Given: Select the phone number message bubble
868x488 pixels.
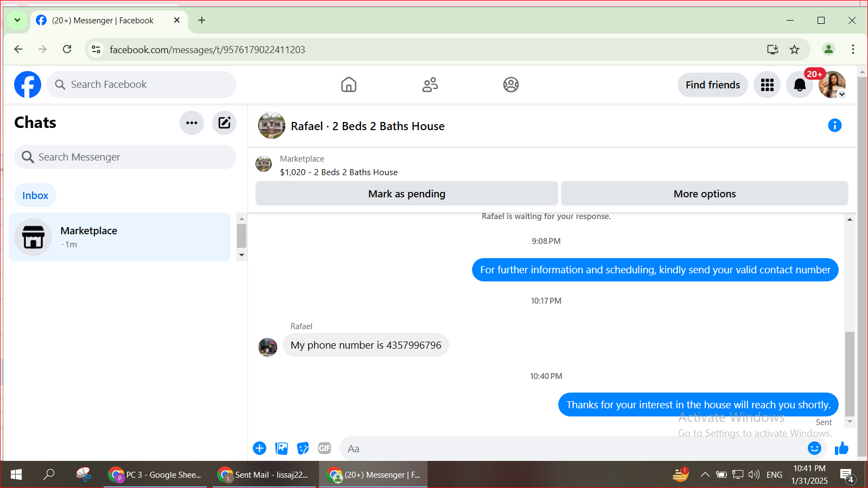Looking at the screenshot, I should (x=366, y=345).
